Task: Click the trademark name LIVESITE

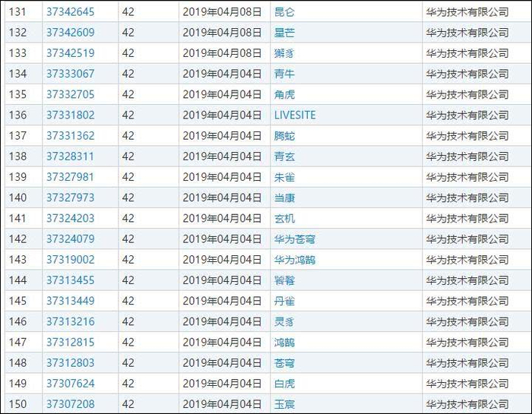Action: click(295, 115)
